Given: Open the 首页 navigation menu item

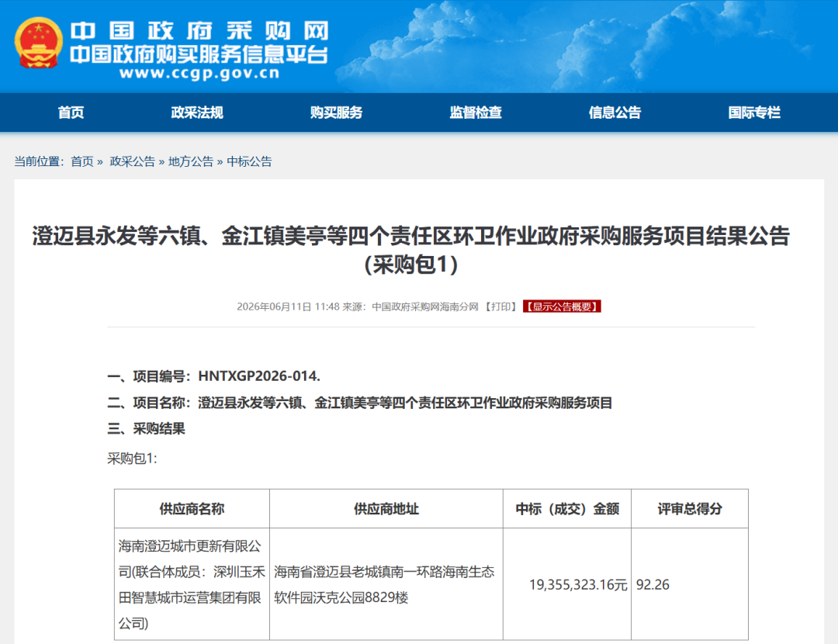Looking at the screenshot, I should (x=71, y=113).
